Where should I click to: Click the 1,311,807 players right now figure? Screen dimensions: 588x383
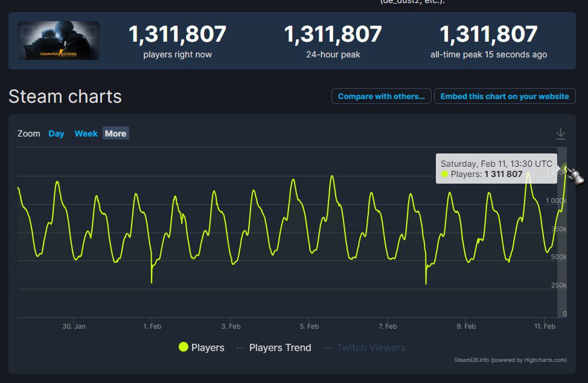pyautogui.click(x=177, y=34)
